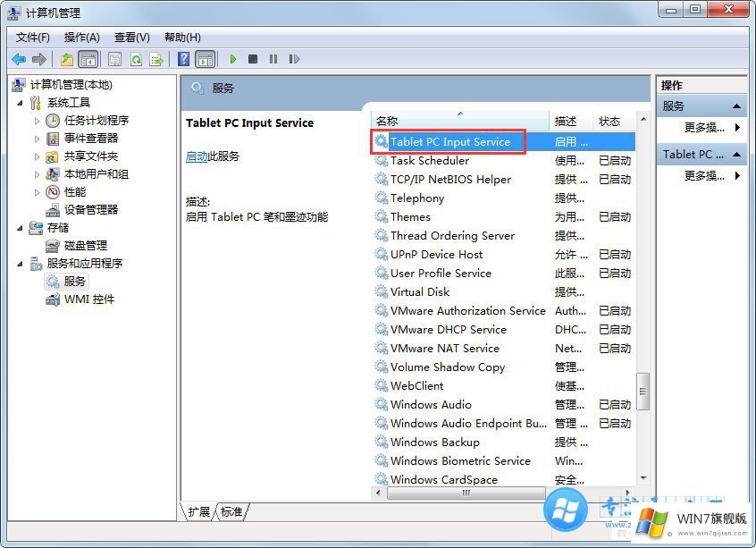This screenshot has width=756, height=548.
Task: Click the Back arrow toolbar icon
Action: (19, 59)
